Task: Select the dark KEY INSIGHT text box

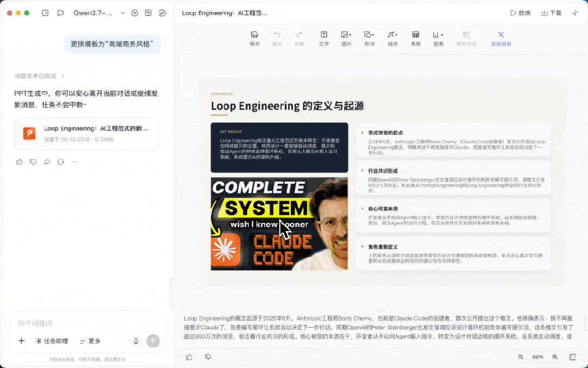Action: click(x=279, y=148)
